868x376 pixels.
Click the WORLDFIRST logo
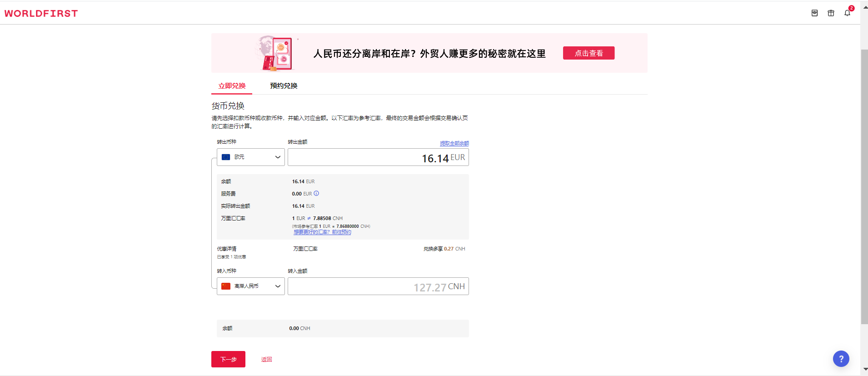pyautogui.click(x=41, y=14)
